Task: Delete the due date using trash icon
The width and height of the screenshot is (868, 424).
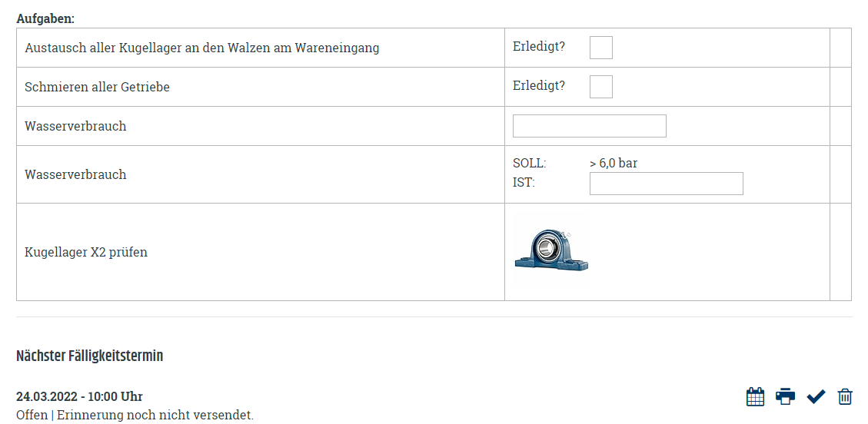Action: pyautogui.click(x=845, y=396)
